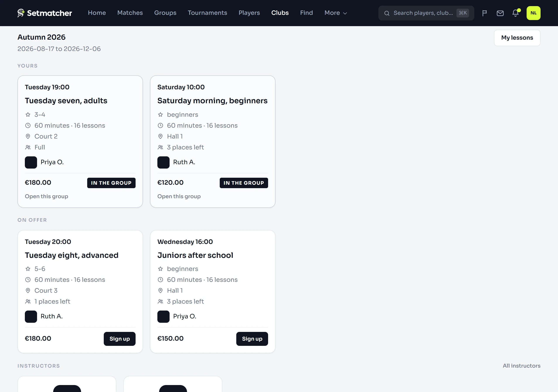Open this group for Saturday morning, beginners

pyautogui.click(x=179, y=196)
